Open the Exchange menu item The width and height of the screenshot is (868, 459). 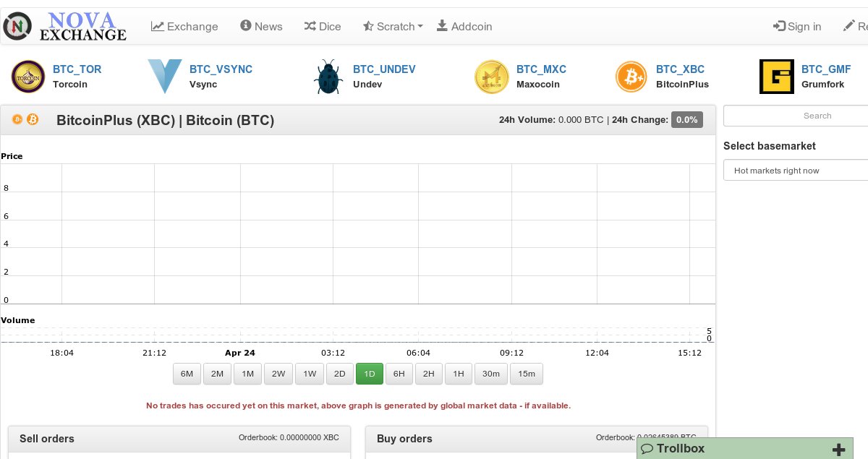(x=184, y=26)
